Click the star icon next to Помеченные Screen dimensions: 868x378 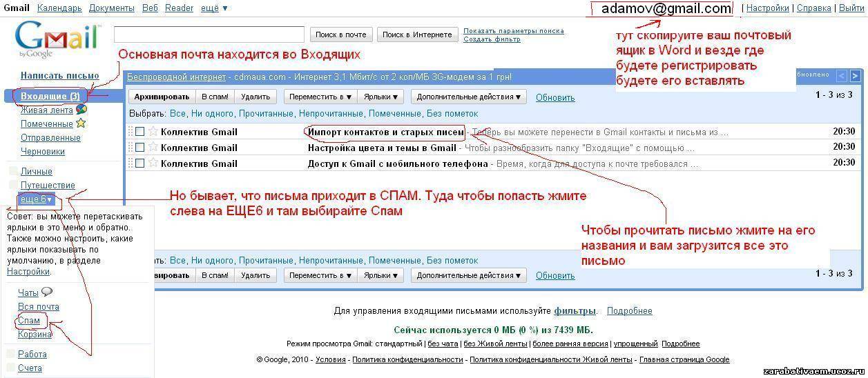click(81, 123)
